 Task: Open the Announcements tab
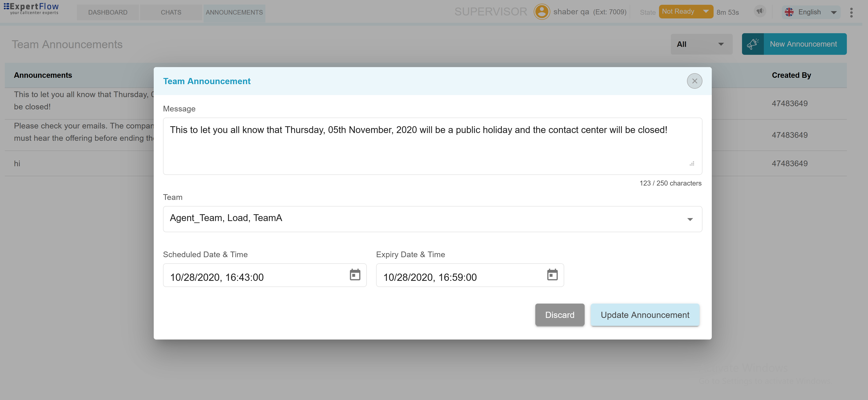coord(234,13)
